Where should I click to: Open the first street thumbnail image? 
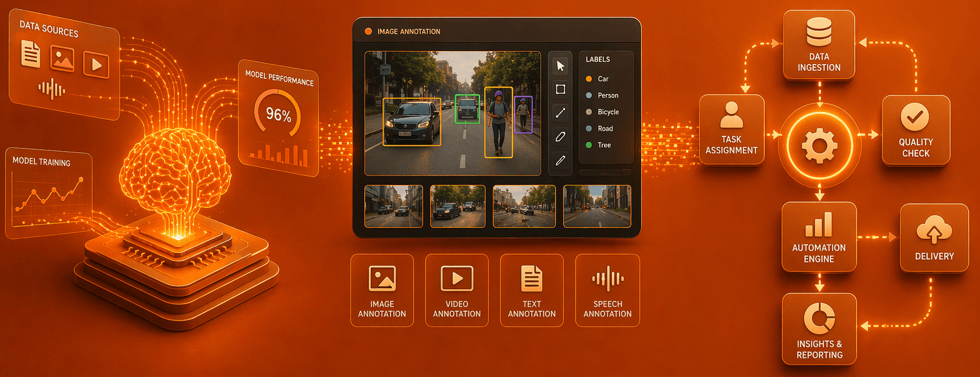point(393,206)
